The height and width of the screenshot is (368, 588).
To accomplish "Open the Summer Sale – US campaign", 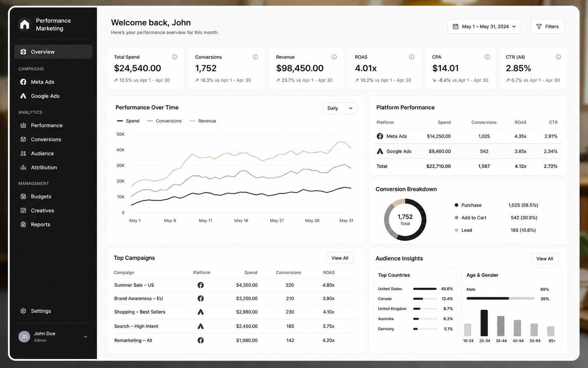I will pos(134,285).
